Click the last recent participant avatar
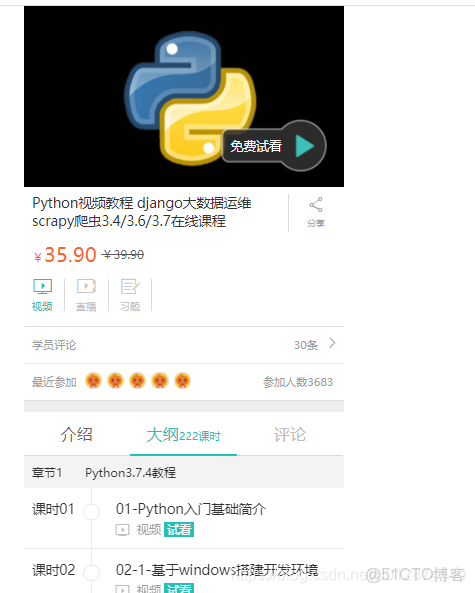The width and height of the screenshot is (475, 593). click(182, 381)
